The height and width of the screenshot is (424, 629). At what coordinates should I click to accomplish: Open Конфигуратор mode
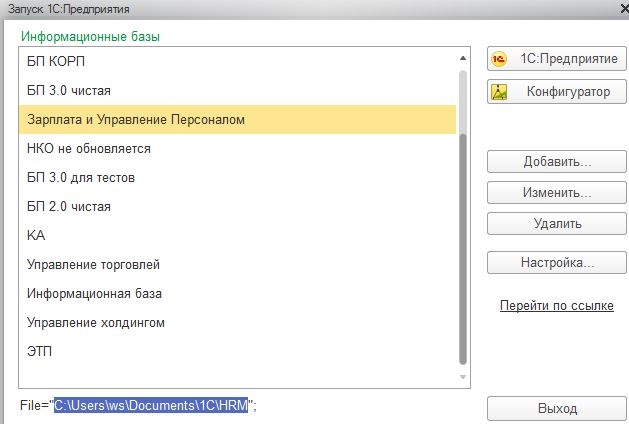point(556,92)
